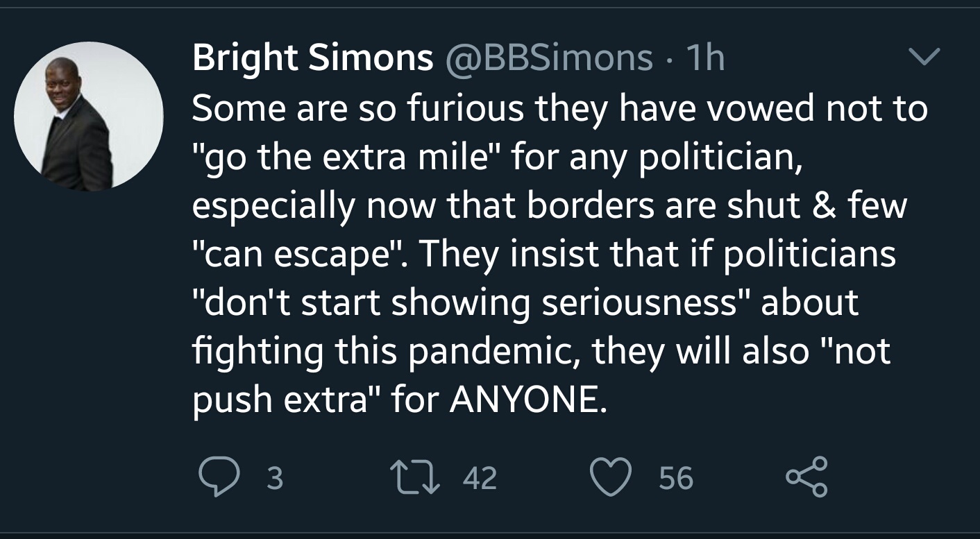Click the reply count 3

275,478
